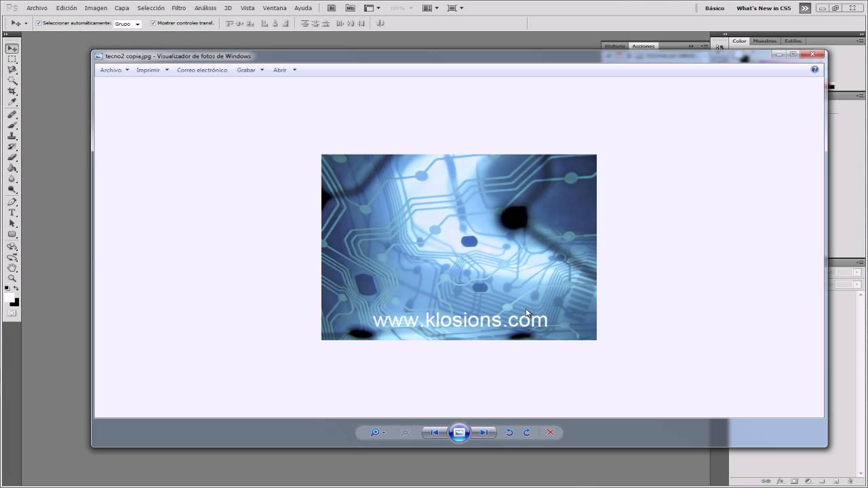The height and width of the screenshot is (488, 868).
Task: Toggle Quick Mask mode
Action: (12, 313)
